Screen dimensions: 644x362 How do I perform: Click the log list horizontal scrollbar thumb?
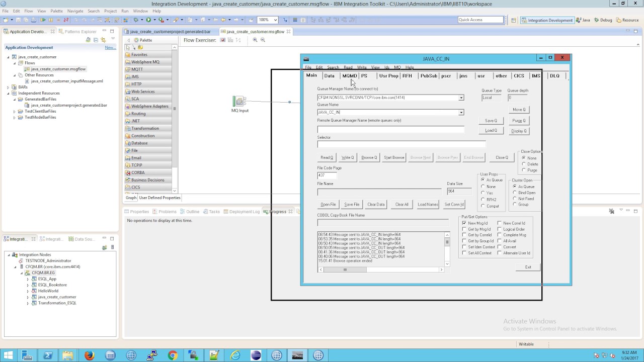(x=345, y=269)
